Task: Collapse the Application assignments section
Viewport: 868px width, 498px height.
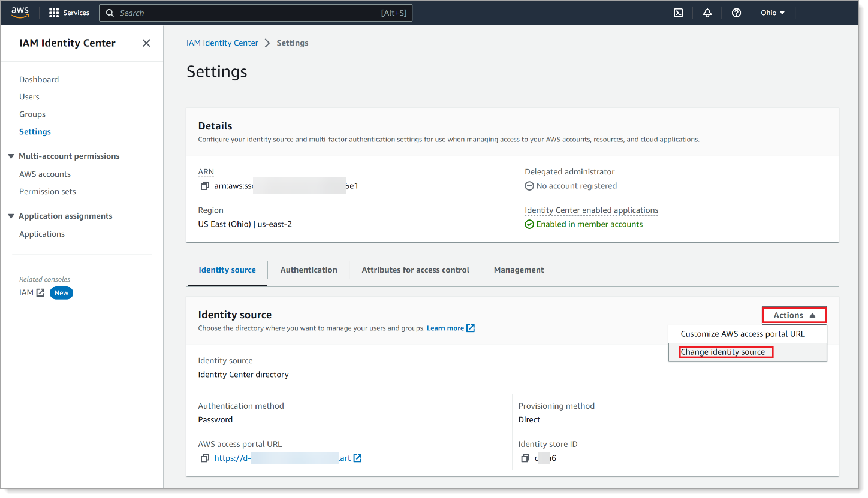Action: tap(11, 216)
